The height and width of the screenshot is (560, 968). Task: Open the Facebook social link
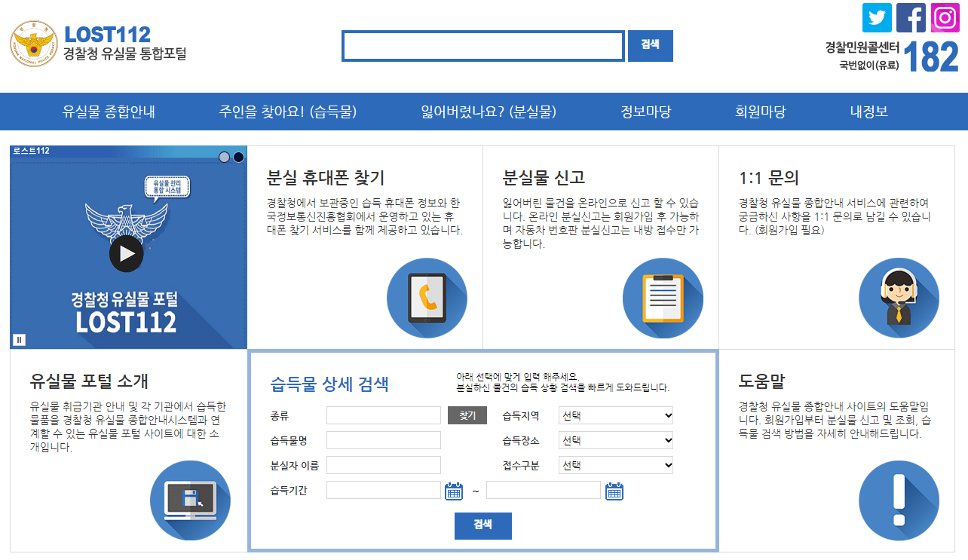point(911,17)
